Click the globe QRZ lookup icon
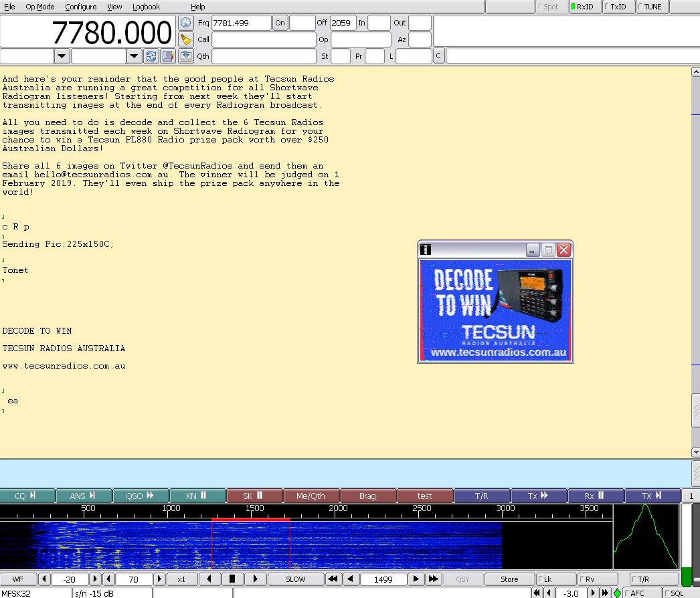 coord(186,23)
